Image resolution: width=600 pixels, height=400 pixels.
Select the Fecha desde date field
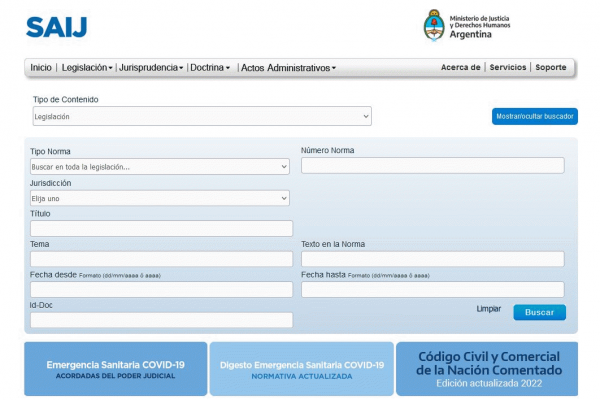161,289
